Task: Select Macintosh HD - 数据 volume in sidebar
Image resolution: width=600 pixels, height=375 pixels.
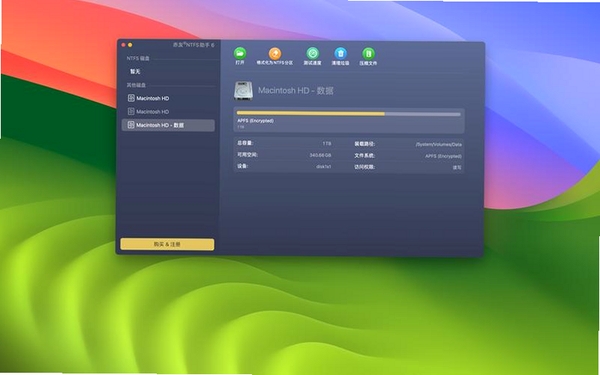Action: 168,125
